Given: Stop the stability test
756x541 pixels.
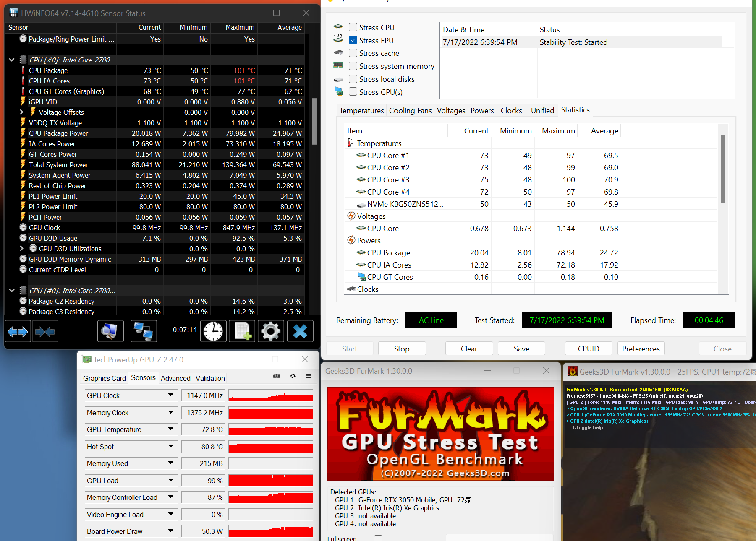Looking at the screenshot, I should point(402,349).
